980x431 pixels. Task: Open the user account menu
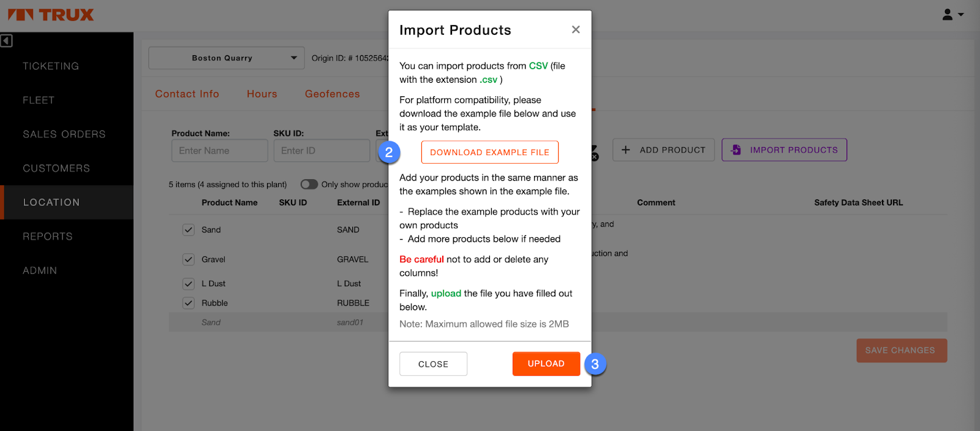click(952, 15)
